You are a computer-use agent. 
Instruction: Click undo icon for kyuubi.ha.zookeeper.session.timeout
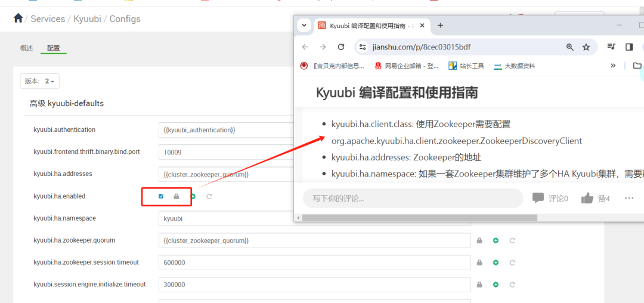[512, 262]
